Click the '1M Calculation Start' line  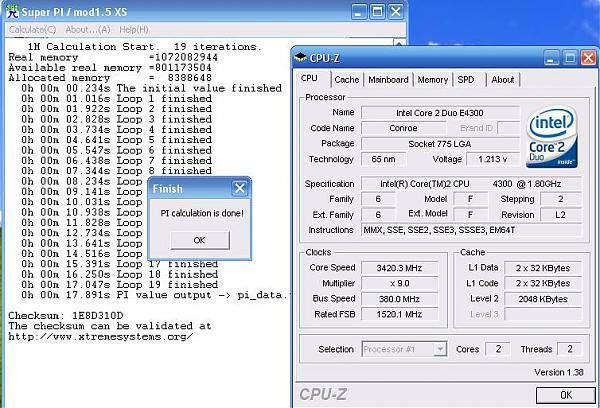click(x=144, y=47)
